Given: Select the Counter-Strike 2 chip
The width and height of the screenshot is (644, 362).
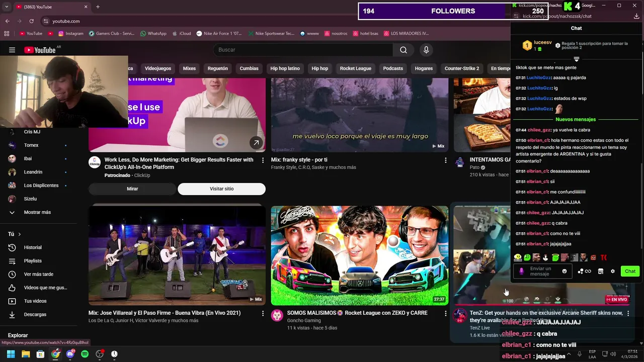Looking at the screenshot, I should (462, 68).
